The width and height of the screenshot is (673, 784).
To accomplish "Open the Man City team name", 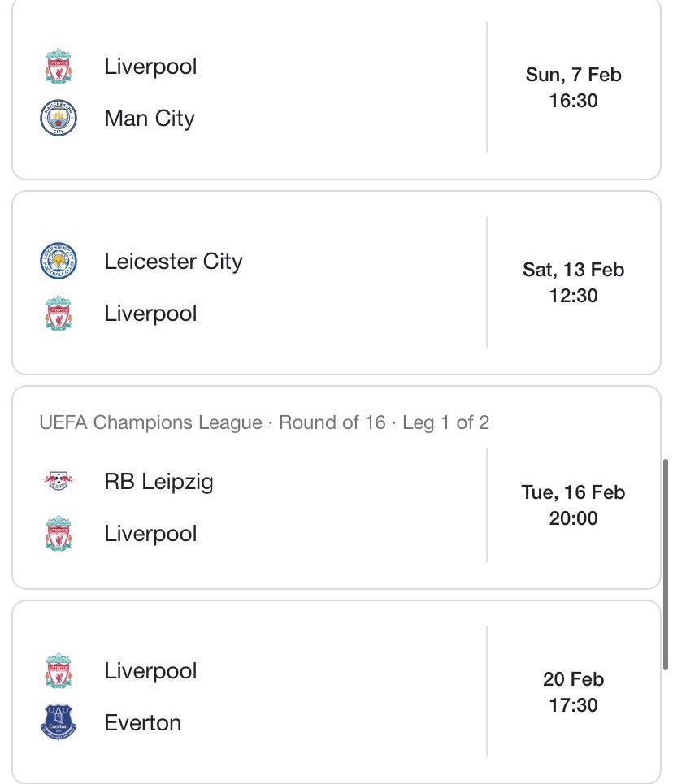I will [149, 119].
